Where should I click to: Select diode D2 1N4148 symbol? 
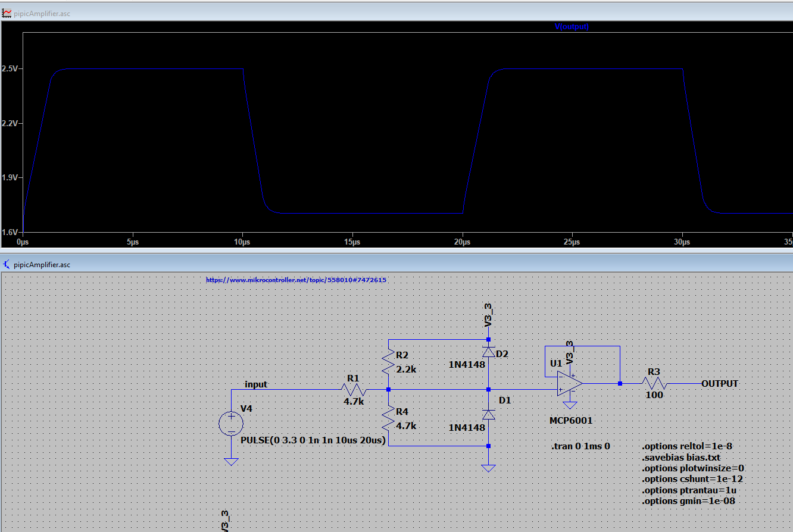pos(488,352)
